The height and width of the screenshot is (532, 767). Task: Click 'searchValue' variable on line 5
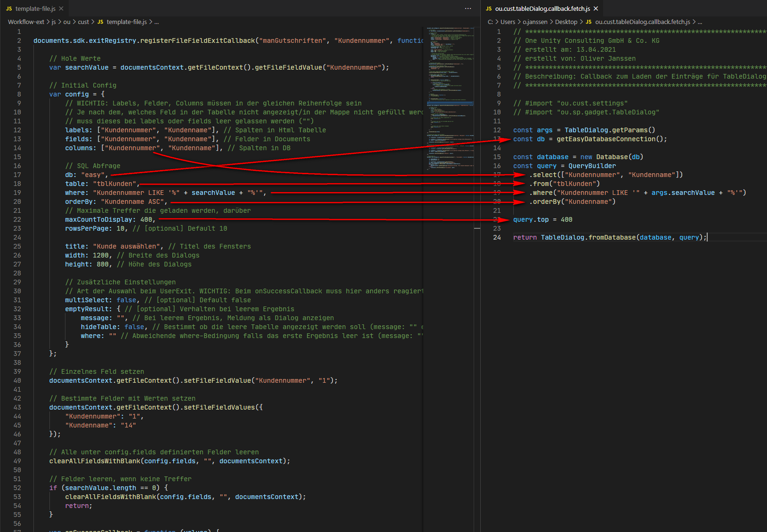click(x=87, y=67)
